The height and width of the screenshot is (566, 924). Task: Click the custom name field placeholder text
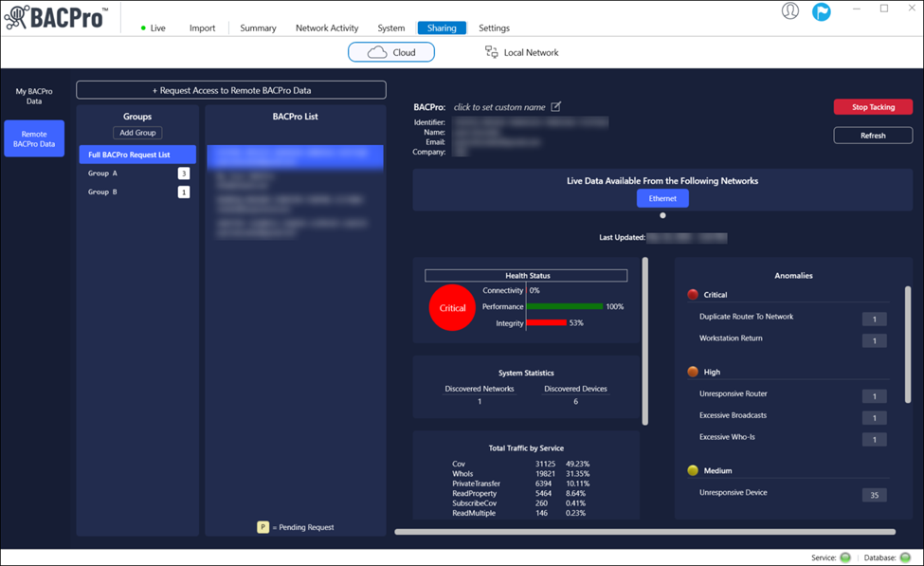pos(499,107)
